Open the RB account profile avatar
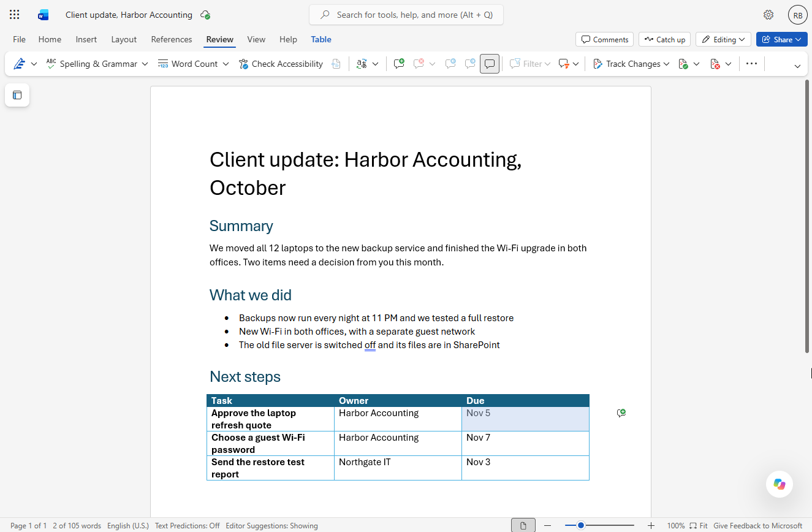Image resolution: width=812 pixels, height=532 pixels. pyautogui.click(x=798, y=15)
